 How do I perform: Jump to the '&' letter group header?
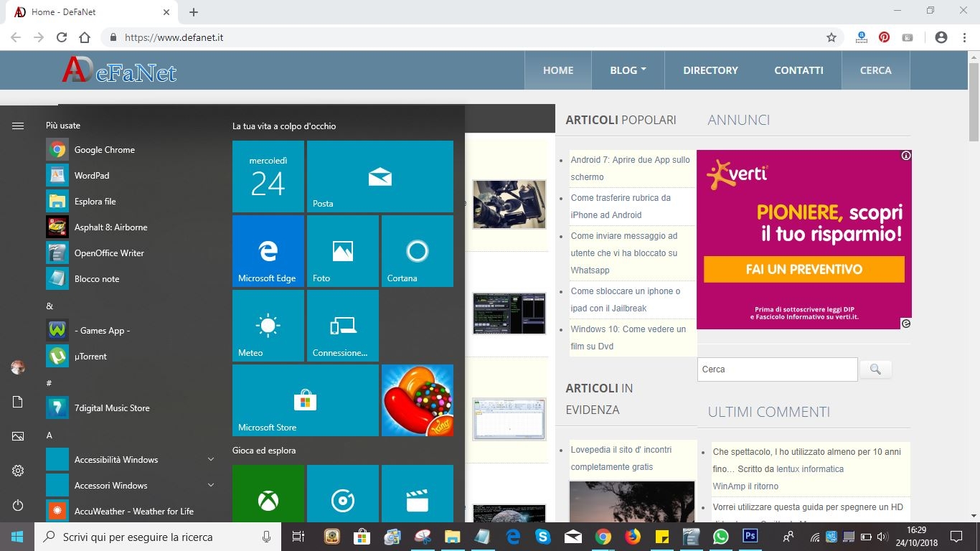point(50,306)
